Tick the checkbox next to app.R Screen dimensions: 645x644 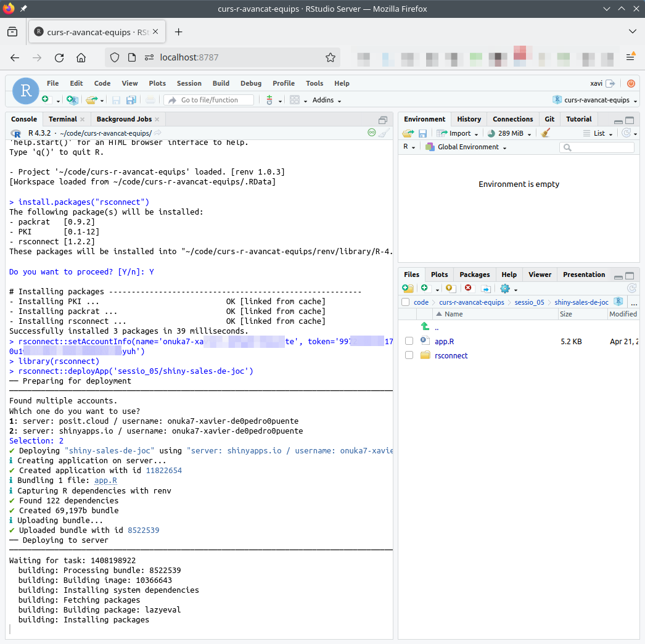click(x=409, y=341)
